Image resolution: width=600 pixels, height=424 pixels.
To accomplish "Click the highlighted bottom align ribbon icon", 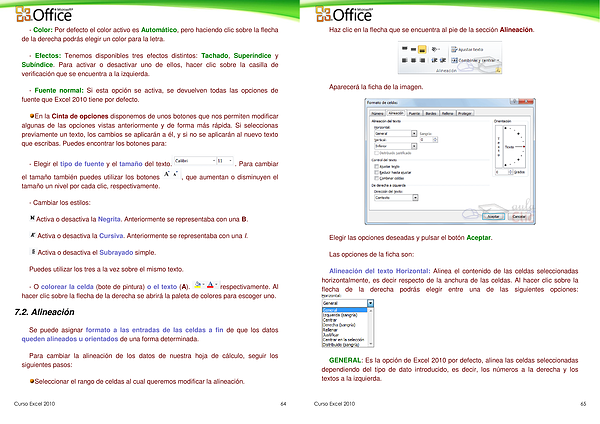I will point(422,49).
